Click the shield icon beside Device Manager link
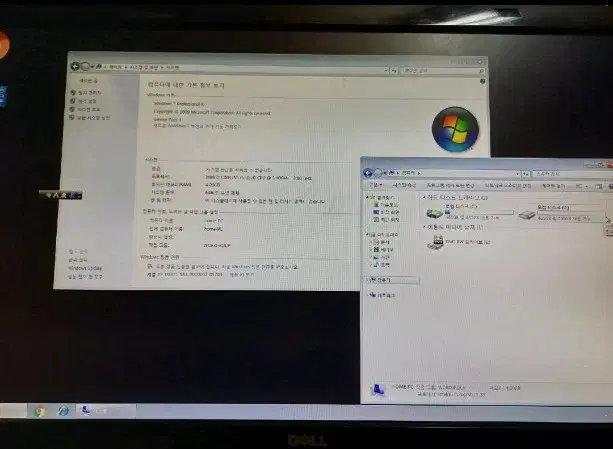 click(72, 93)
